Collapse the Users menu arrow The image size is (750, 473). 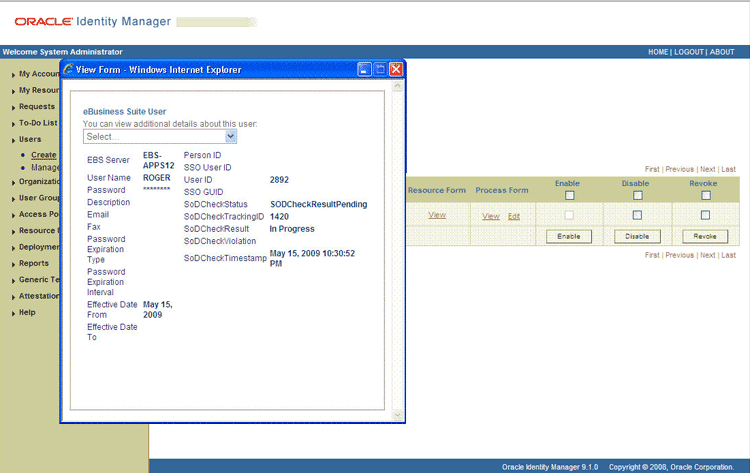click(x=13, y=140)
